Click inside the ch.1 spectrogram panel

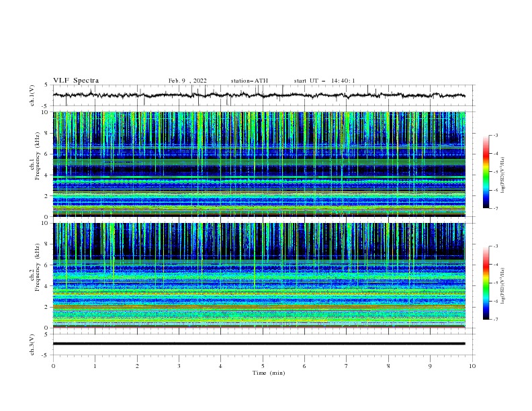(x=259, y=164)
